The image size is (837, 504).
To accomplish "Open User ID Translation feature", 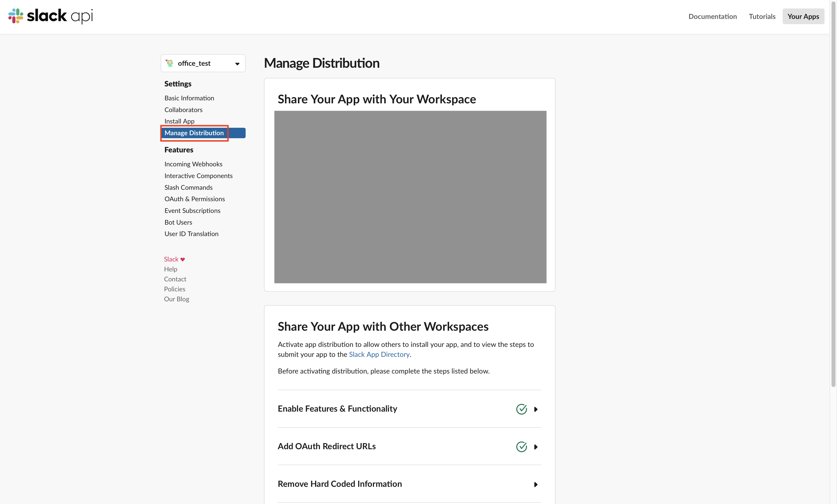I will pos(191,234).
